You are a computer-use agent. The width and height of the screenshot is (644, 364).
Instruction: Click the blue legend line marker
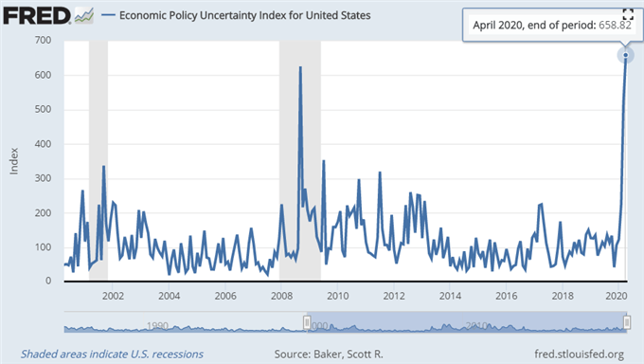click(x=108, y=15)
